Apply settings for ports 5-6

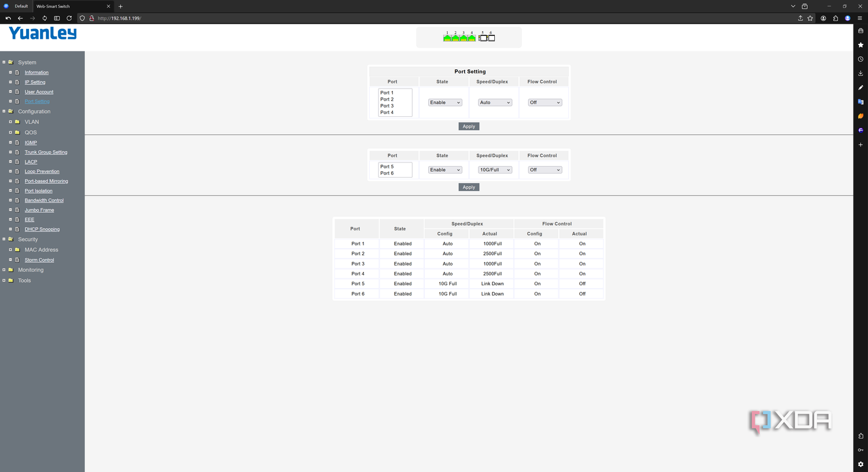tap(469, 187)
